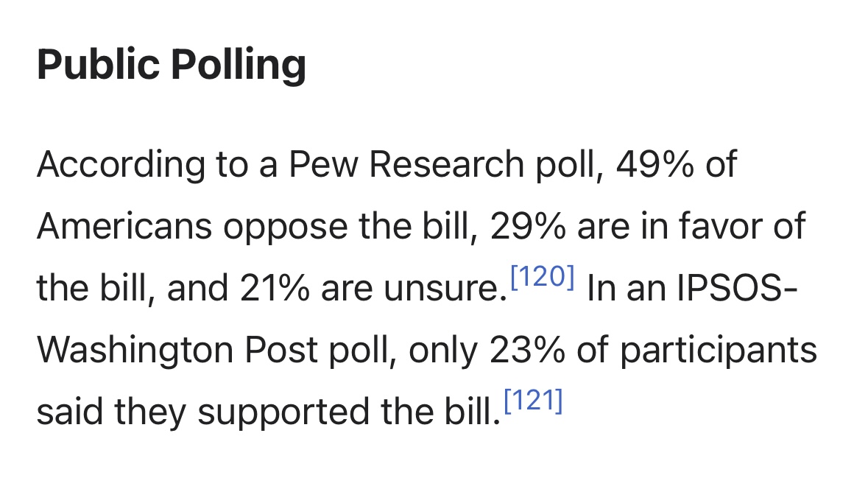Click the word "Americans"
The image size is (868, 489).
(124, 227)
